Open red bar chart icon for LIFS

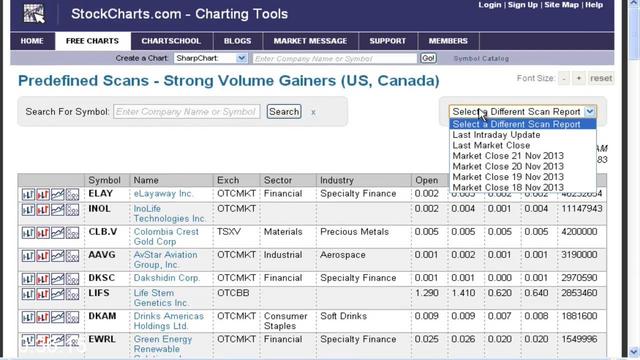43,294
